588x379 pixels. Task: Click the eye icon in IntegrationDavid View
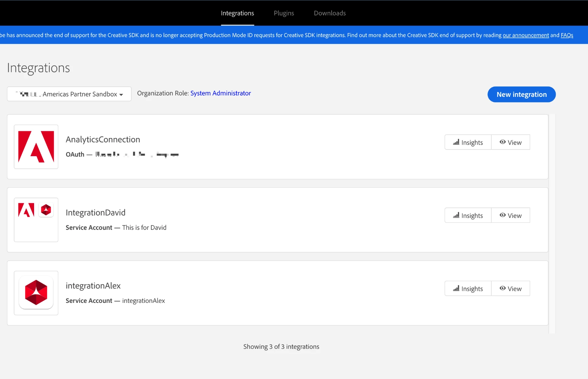[x=503, y=215]
